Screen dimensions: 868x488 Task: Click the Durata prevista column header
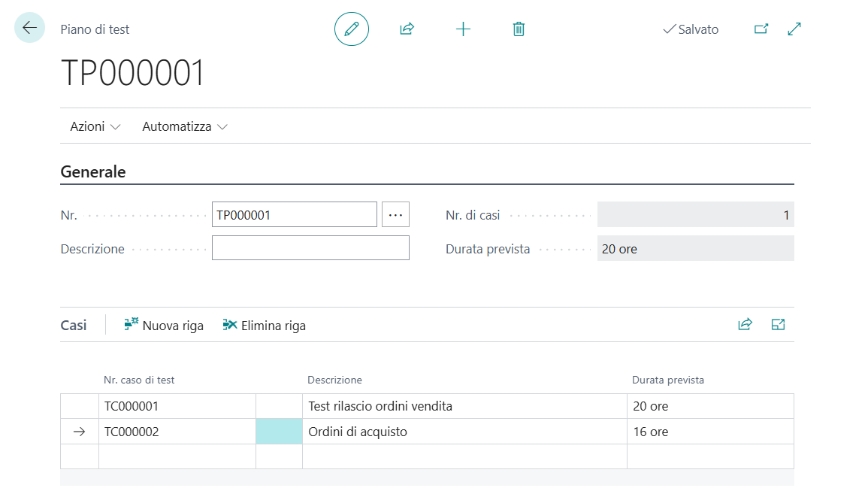[667, 380]
